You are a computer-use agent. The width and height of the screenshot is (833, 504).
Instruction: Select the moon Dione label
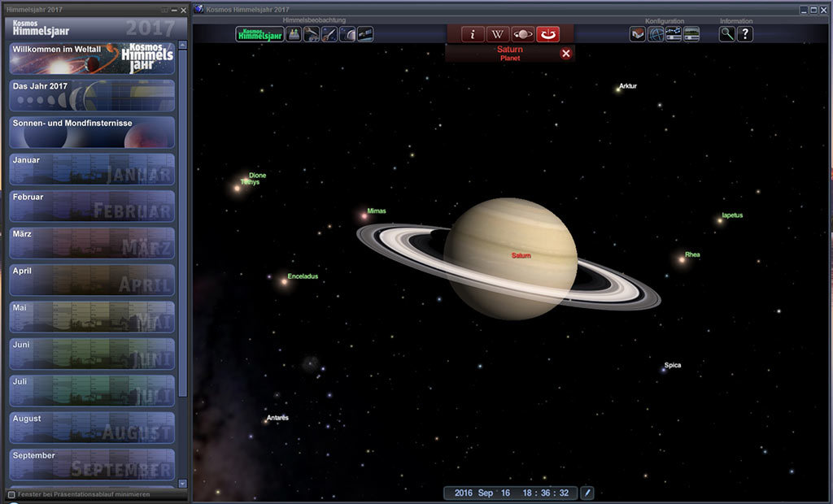(x=258, y=176)
